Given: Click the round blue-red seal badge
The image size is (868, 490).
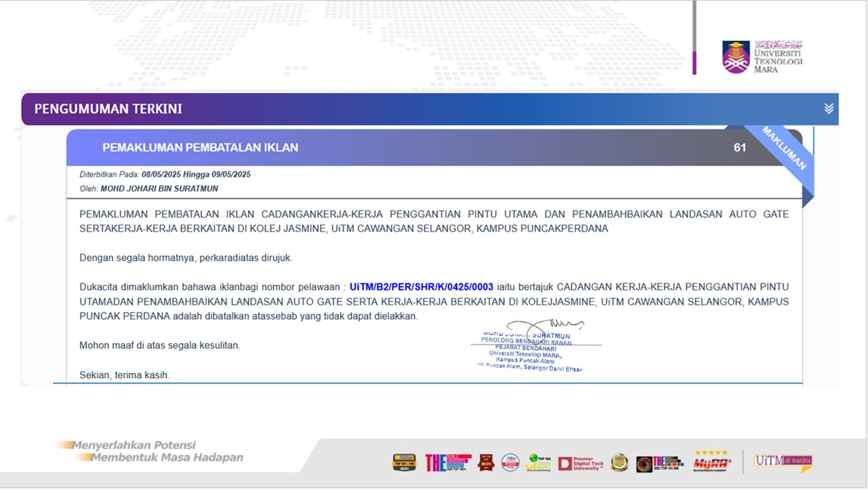Looking at the screenshot, I should pyautogui.click(x=510, y=463).
